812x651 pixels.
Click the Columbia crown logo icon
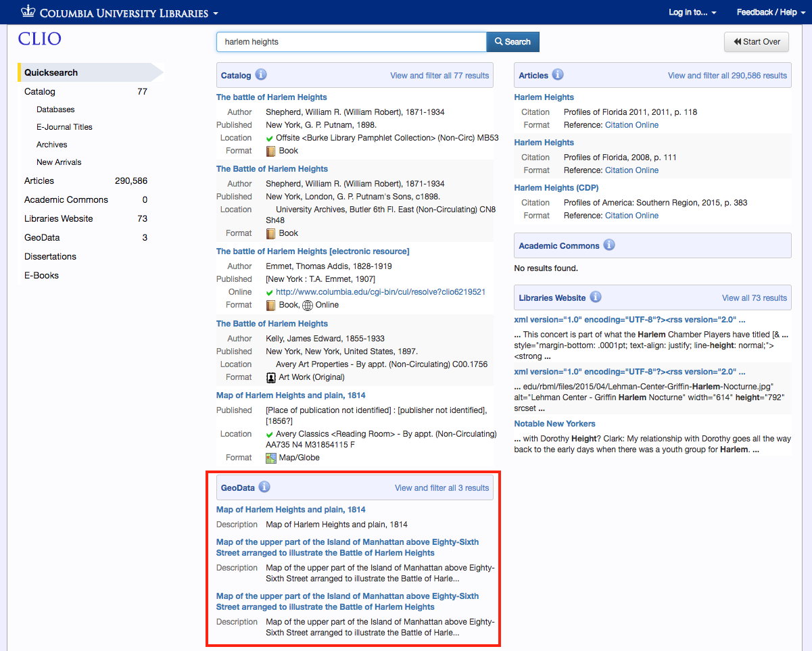click(28, 11)
